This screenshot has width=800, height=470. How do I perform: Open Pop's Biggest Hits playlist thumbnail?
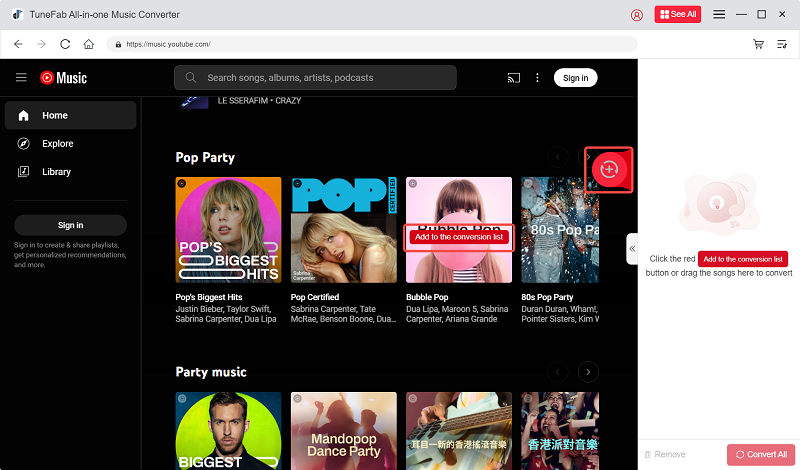[x=228, y=230]
